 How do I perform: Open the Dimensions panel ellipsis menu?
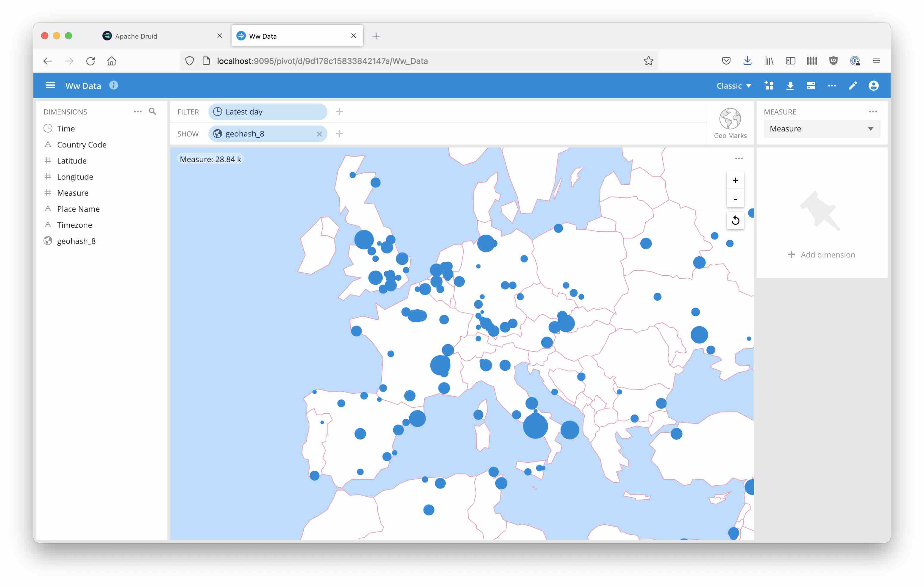pos(137,112)
